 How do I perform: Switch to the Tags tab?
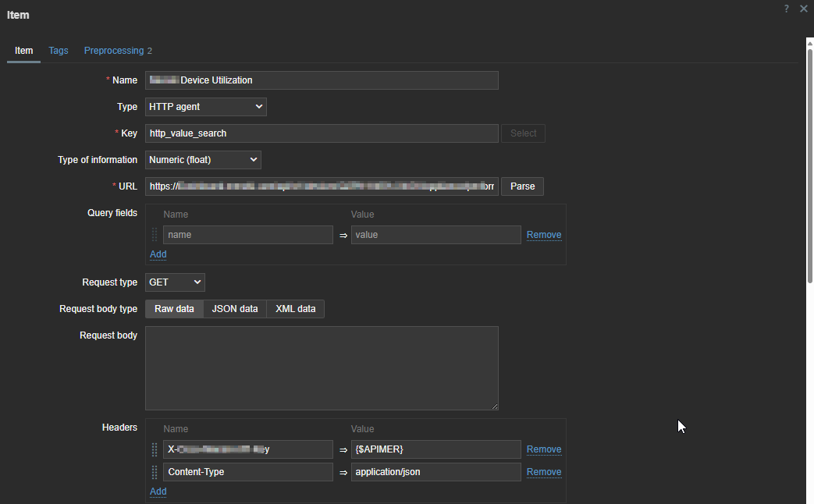click(x=59, y=51)
